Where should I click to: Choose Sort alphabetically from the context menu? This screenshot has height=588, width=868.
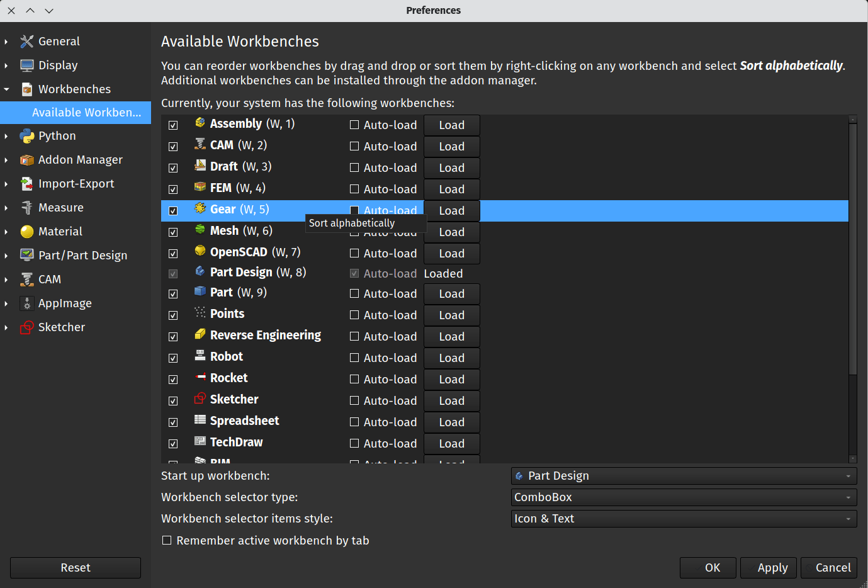click(x=351, y=223)
